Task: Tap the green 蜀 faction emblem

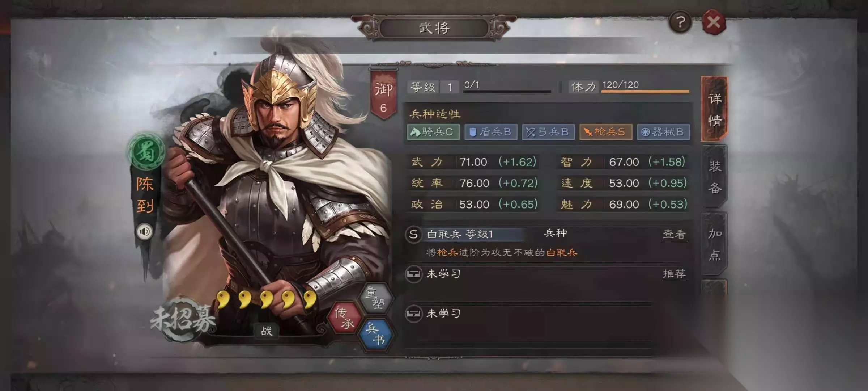Action: (x=146, y=151)
